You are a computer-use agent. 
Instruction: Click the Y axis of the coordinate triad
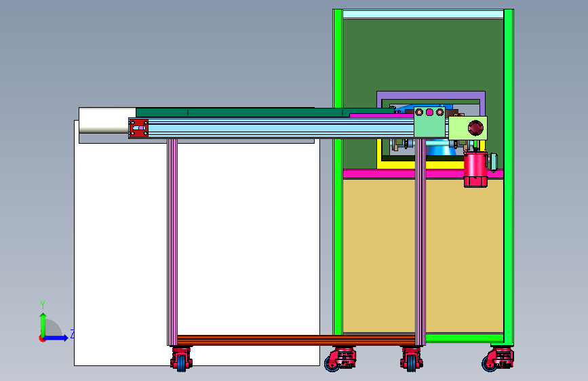43,324
